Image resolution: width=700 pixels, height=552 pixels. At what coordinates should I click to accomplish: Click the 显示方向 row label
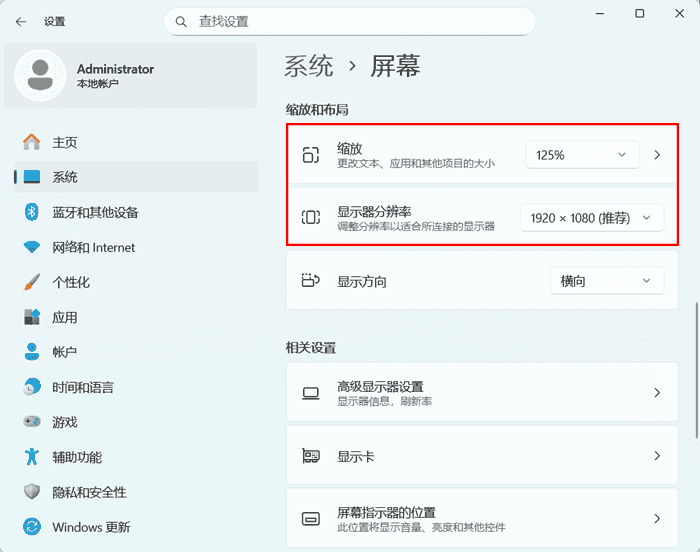[x=362, y=282]
